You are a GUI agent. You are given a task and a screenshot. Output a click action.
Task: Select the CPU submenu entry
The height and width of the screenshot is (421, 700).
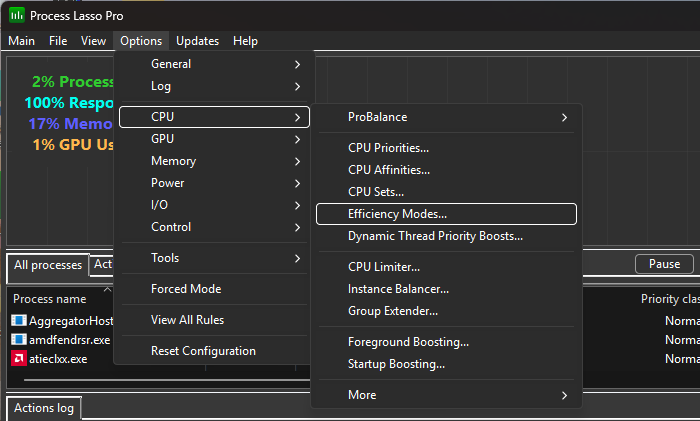[x=214, y=117]
